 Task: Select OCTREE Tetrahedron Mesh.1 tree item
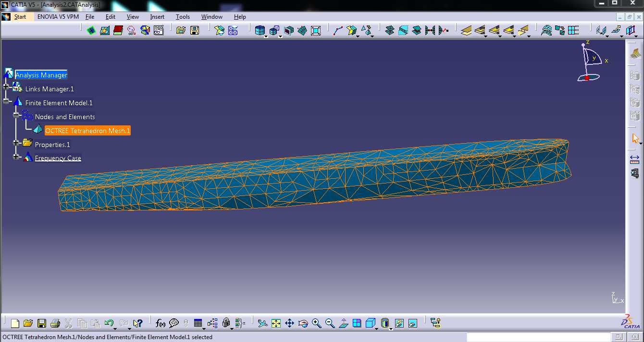click(x=87, y=131)
